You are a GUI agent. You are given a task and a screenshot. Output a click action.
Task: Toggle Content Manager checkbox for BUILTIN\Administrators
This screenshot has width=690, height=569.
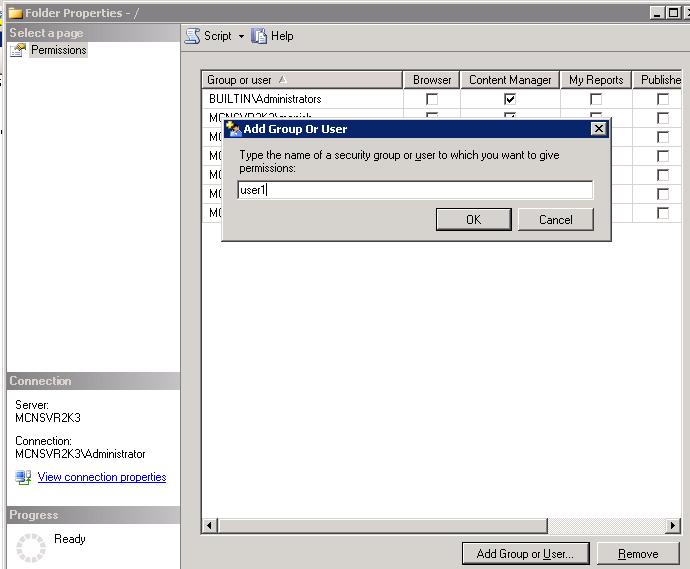510,99
